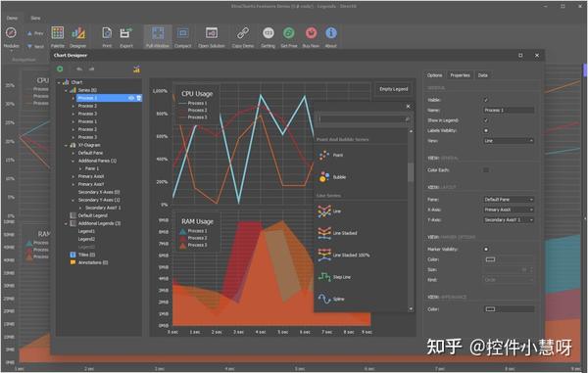Enable the Color Each checkbox
Screen dimensions: 588x373
click(x=486, y=170)
